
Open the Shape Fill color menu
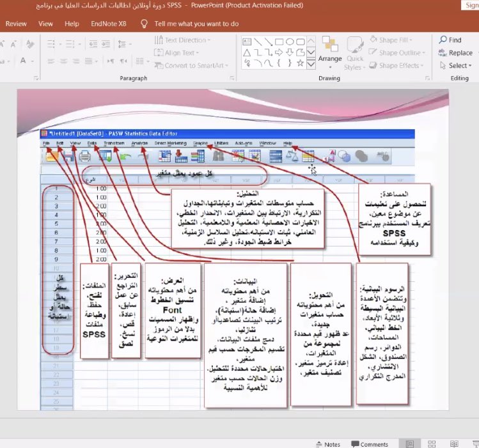391,40
